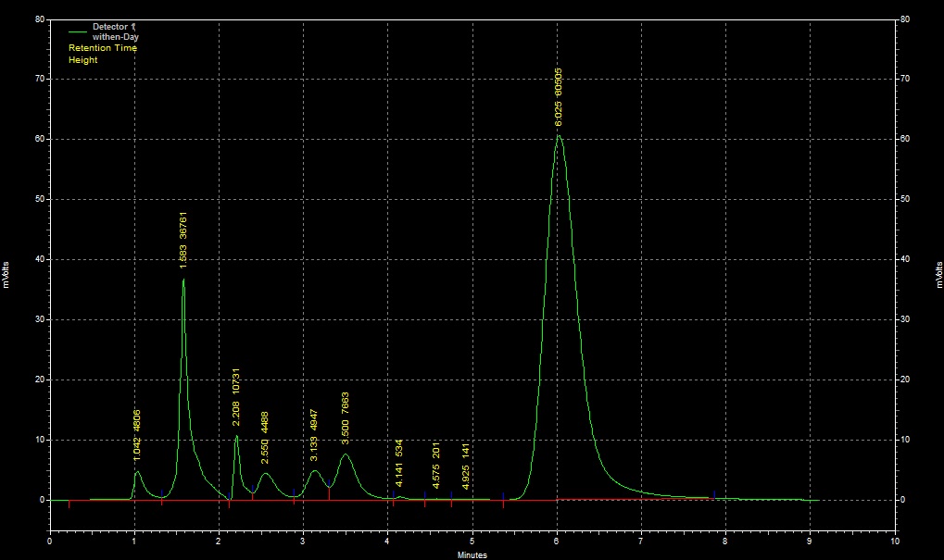Click the Retention Time legend label
This screenshot has height=560, width=944.
pos(102,47)
